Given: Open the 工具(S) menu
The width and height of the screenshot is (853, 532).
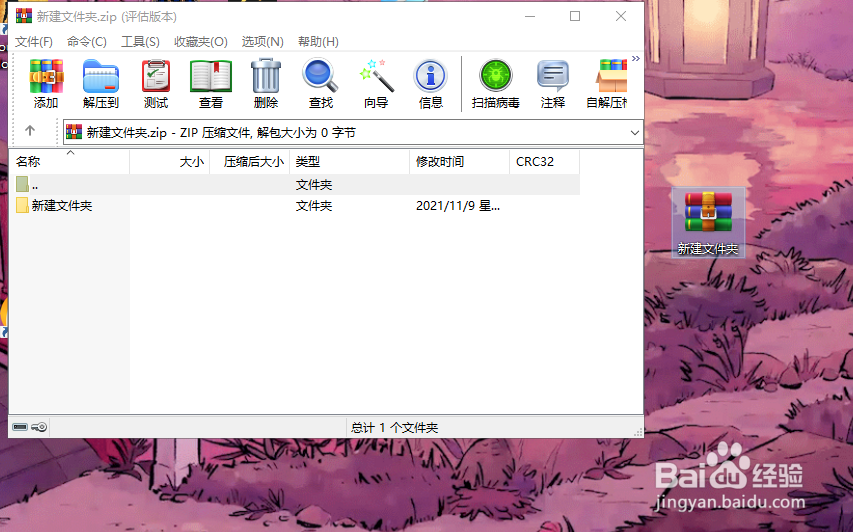Looking at the screenshot, I should click(140, 42).
